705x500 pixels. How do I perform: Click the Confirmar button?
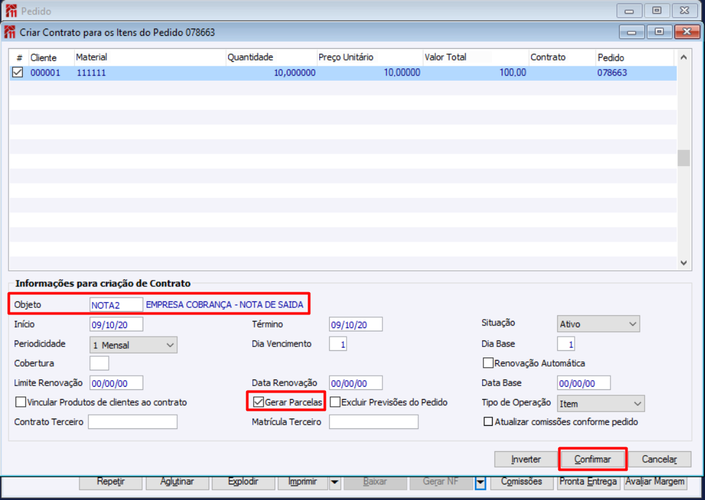coord(592,459)
